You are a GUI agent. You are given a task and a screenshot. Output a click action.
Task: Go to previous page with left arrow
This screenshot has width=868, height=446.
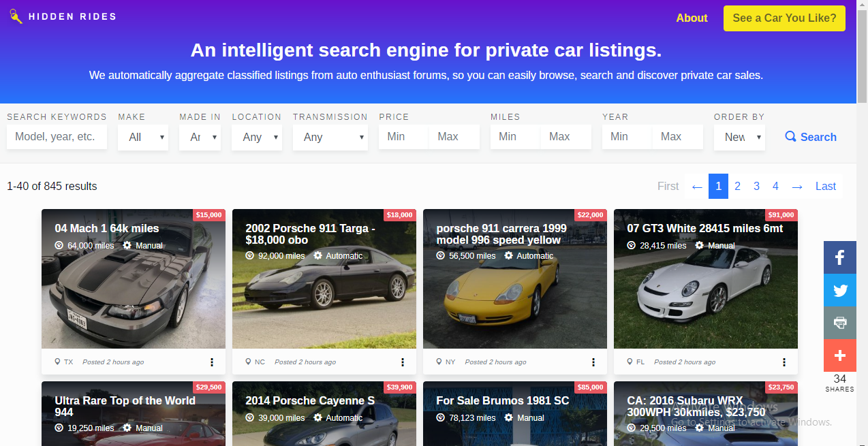point(697,186)
